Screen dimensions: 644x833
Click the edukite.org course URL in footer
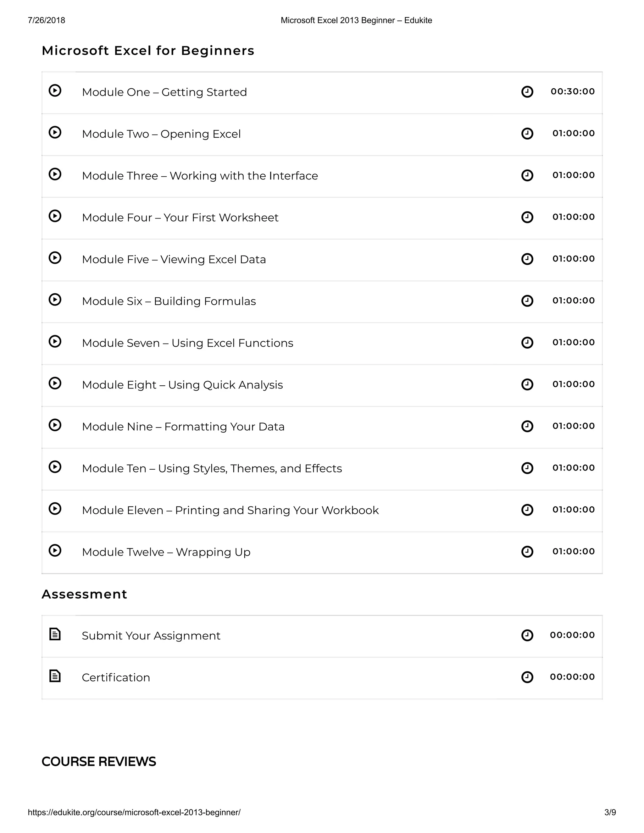point(134,812)
